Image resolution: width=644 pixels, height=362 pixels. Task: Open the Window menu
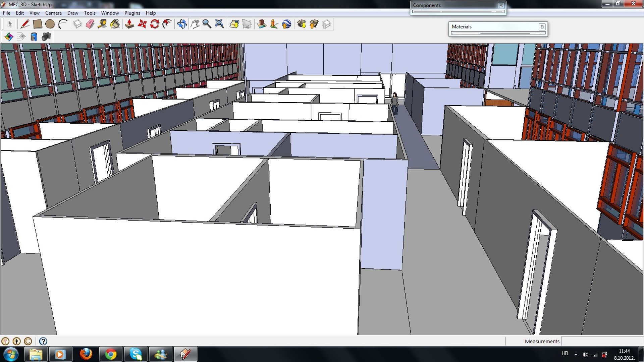(x=110, y=13)
